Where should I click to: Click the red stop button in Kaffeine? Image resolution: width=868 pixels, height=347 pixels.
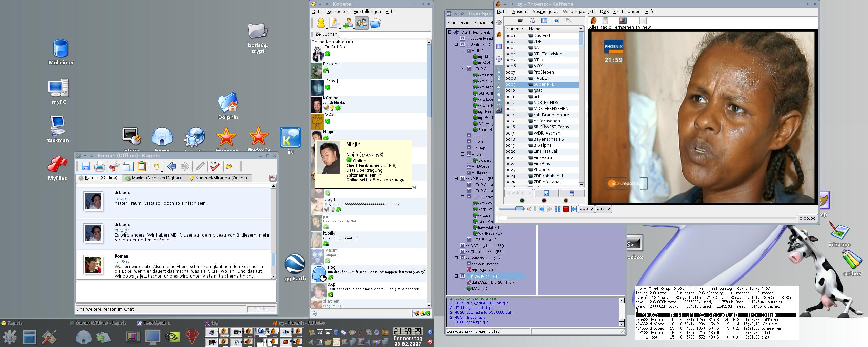tap(566, 209)
